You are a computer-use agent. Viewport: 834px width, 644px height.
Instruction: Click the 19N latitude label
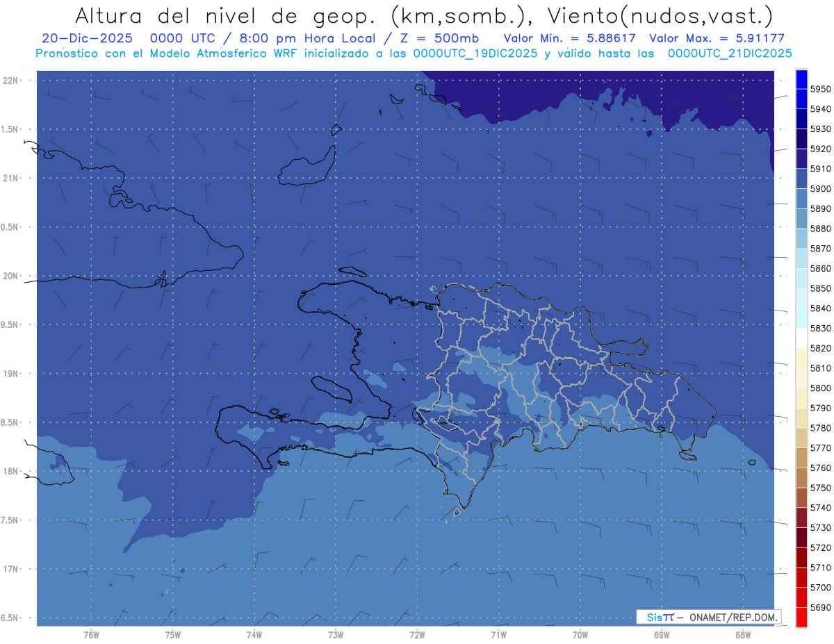coord(10,374)
